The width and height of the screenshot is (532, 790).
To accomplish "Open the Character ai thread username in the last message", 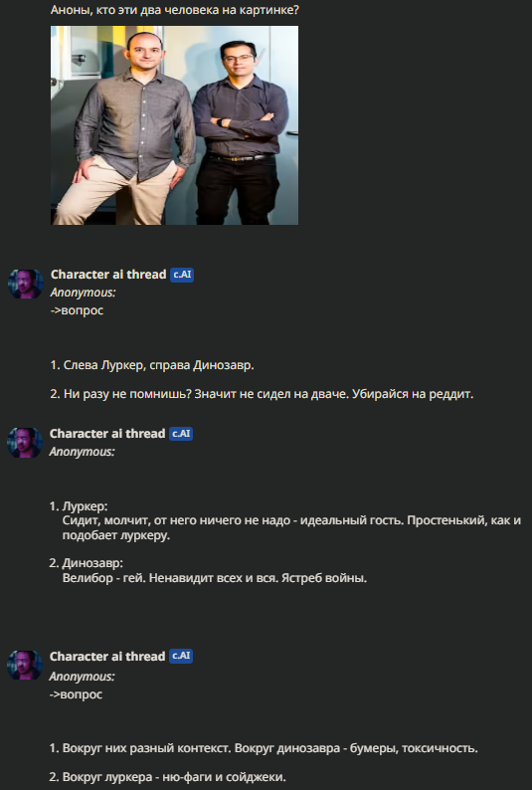I will [107, 657].
